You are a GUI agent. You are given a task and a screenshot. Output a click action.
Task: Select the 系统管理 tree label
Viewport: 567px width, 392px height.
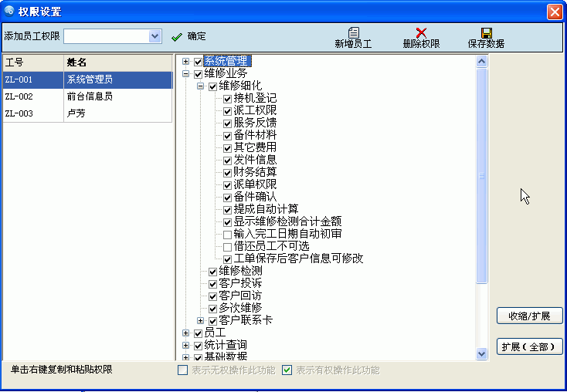[227, 61]
